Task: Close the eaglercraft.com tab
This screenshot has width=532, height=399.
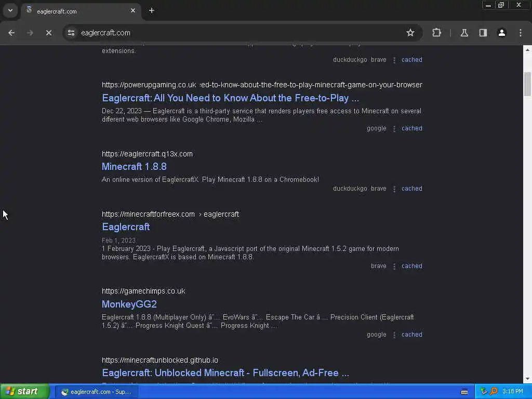Action: (x=133, y=11)
